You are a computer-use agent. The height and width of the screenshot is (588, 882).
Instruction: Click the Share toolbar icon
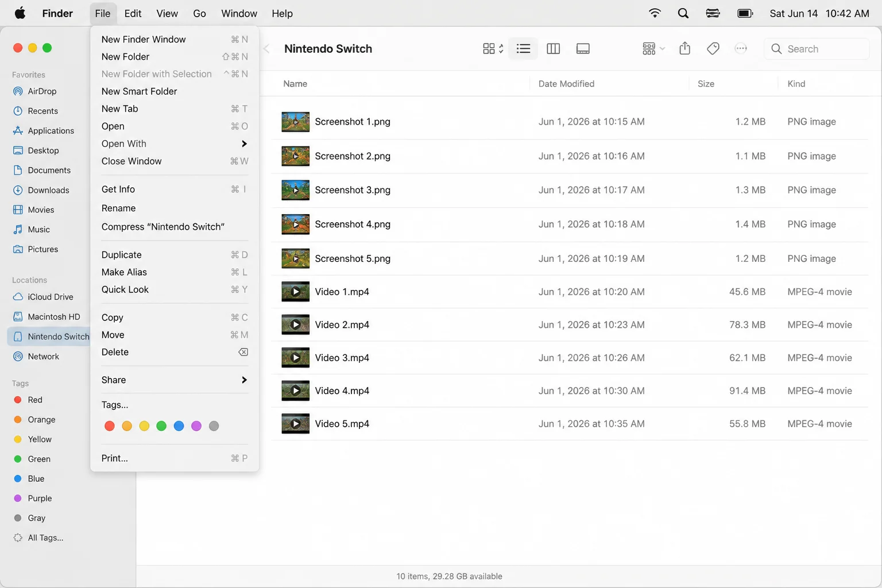(x=684, y=49)
